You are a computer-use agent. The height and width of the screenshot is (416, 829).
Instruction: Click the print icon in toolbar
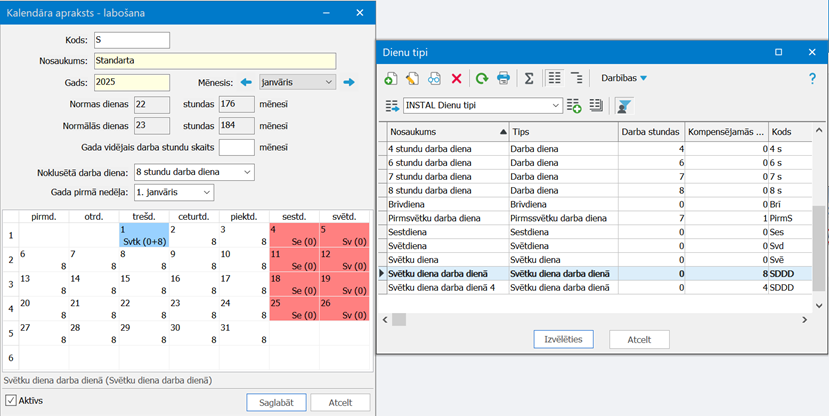(x=503, y=78)
